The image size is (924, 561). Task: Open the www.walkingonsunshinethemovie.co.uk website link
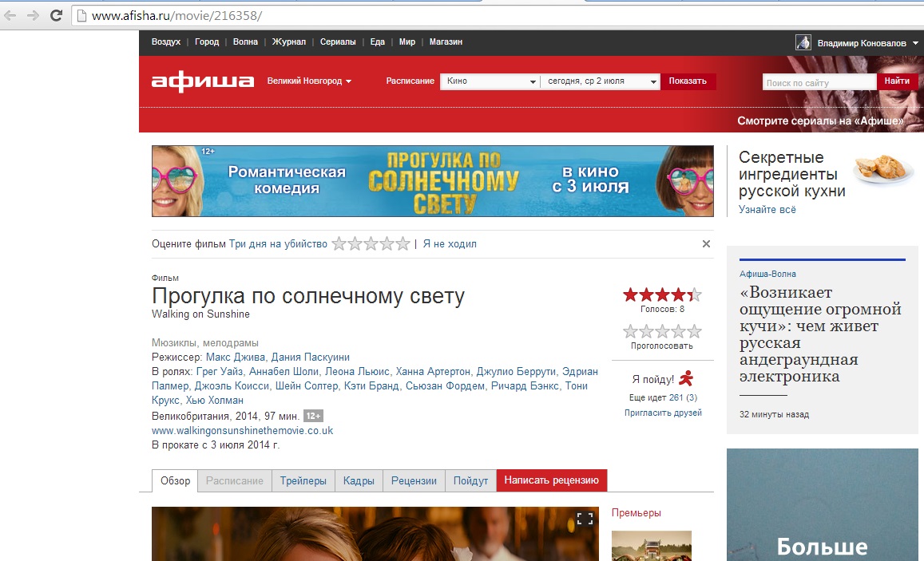[242, 431]
